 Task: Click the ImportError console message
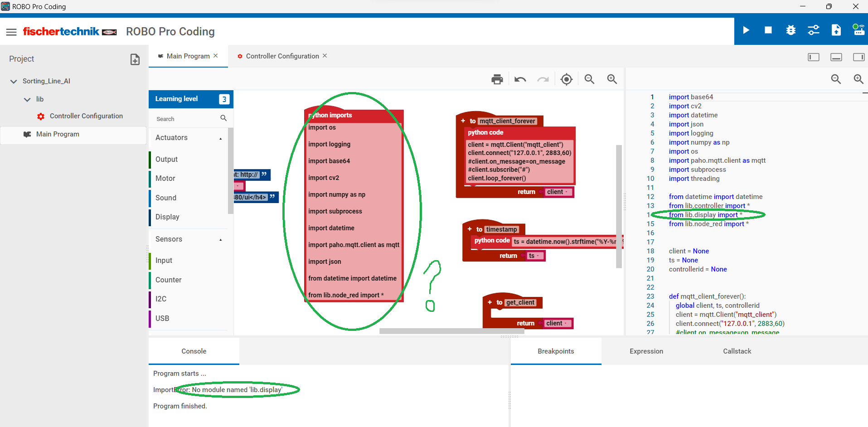[218, 390]
